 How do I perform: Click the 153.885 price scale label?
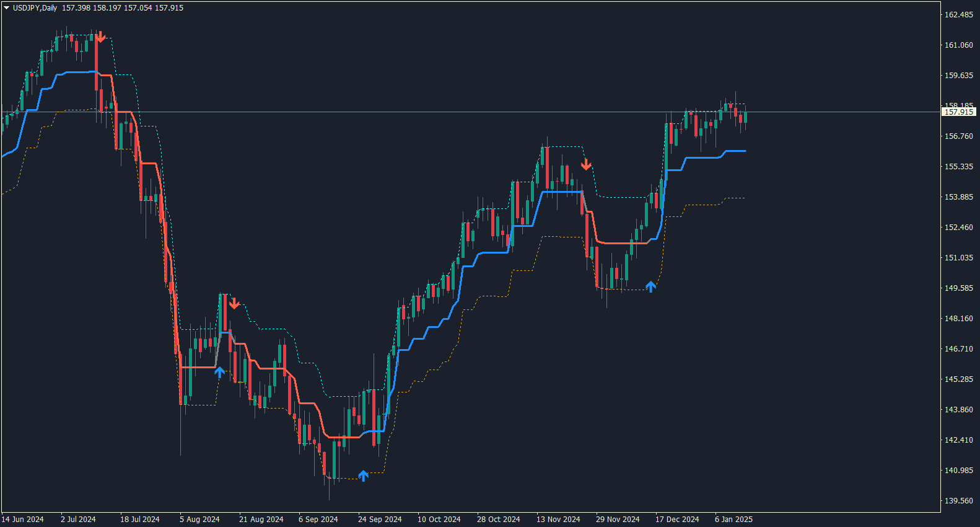958,197
